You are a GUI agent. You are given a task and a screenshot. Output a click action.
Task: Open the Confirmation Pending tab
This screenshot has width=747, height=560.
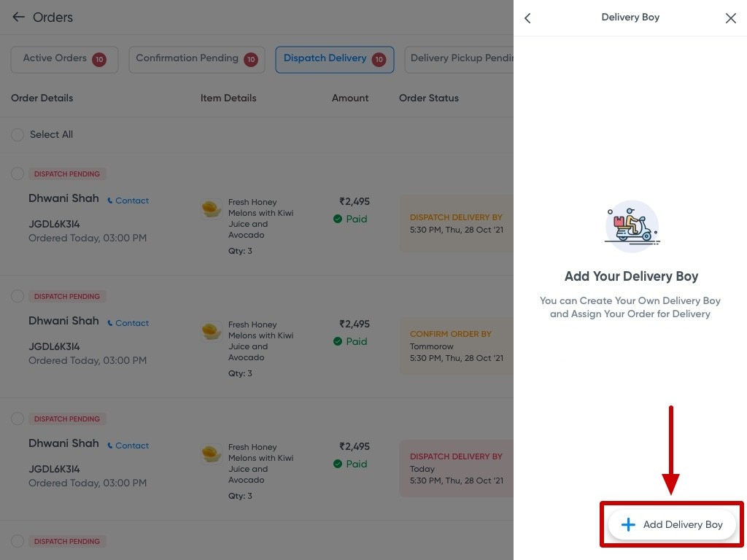click(x=196, y=59)
